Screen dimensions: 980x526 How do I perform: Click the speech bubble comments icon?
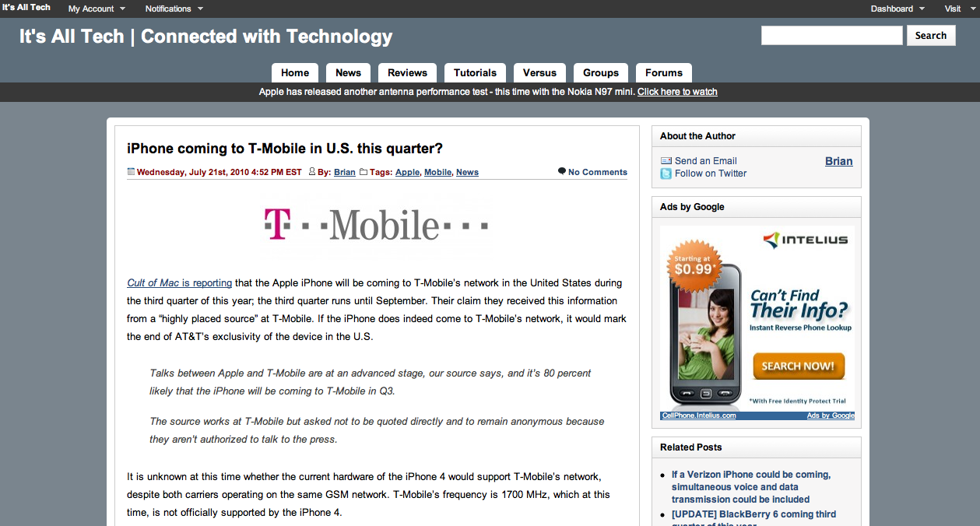pyautogui.click(x=562, y=172)
